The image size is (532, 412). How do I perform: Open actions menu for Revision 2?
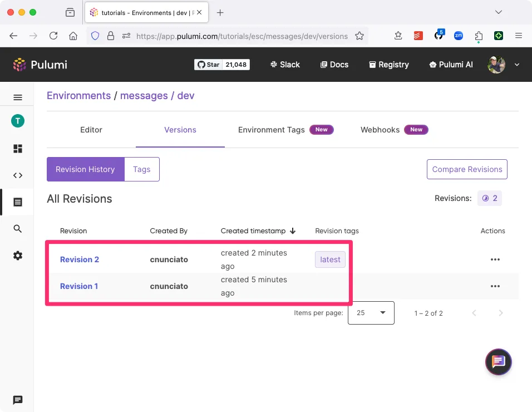[495, 259]
